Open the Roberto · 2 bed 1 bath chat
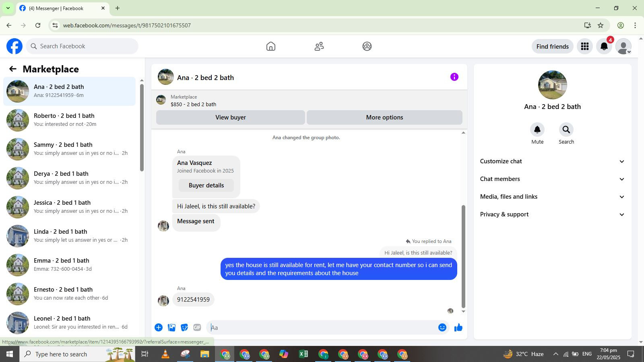This screenshot has height=362, width=644. (69, 120)
